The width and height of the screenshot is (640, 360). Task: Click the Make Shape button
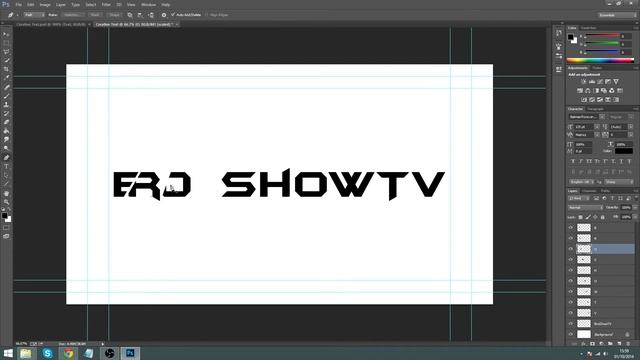pos(114,15)
